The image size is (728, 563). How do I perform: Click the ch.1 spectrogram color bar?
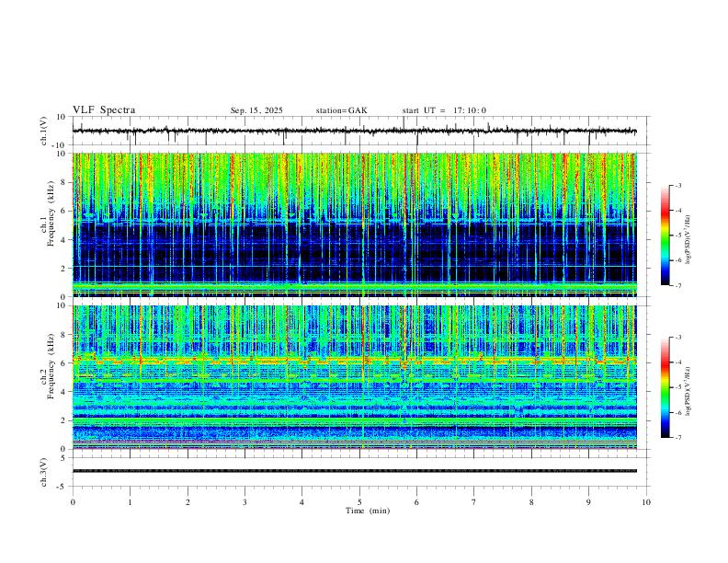click(x=665, y=236)
